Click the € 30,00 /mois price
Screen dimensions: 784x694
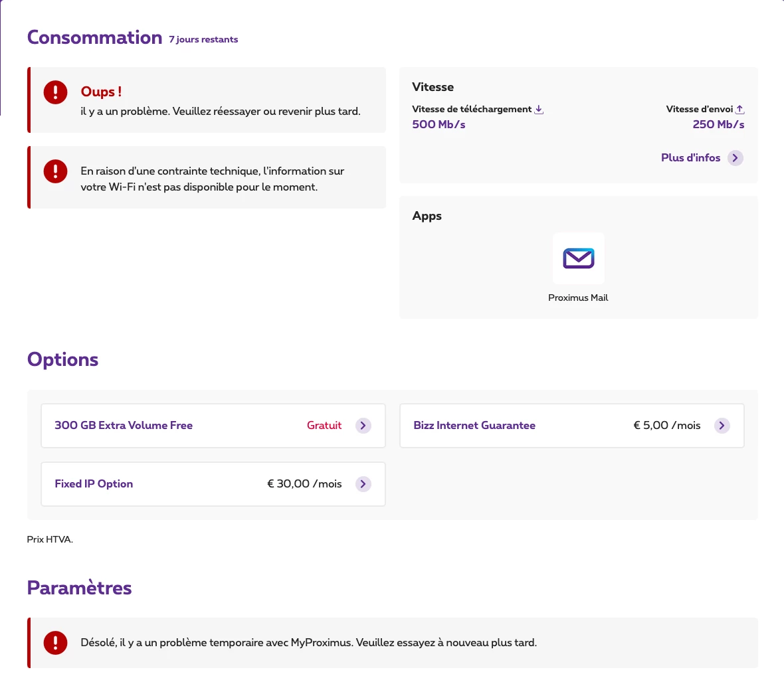pyautogui.click(x=304, y=484)
